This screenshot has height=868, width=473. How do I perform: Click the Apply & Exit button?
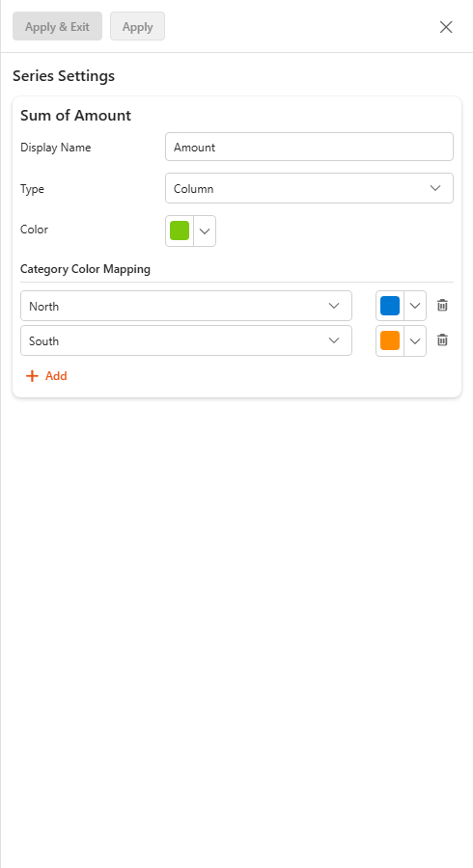[x=57, y=27]
